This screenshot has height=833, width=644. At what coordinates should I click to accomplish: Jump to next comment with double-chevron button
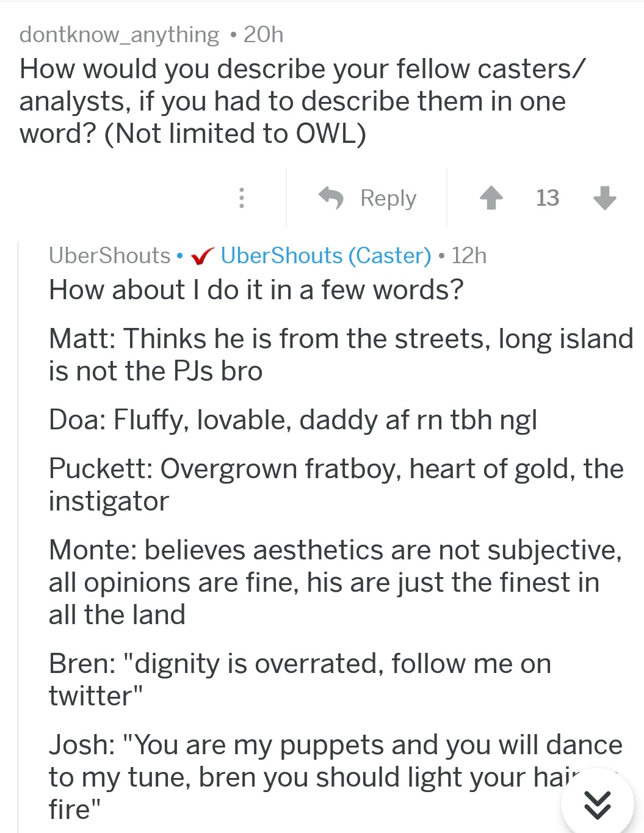[x=596, y=804]
